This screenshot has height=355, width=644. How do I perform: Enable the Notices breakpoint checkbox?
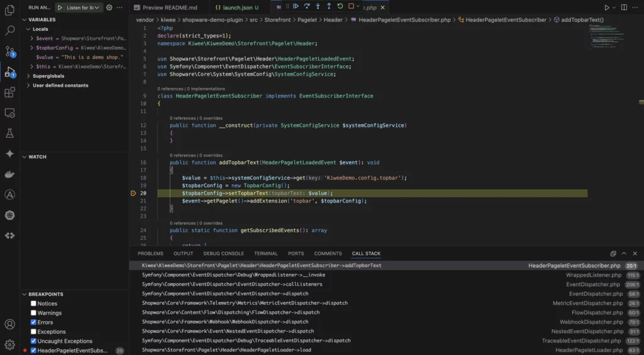click(34, 303)
